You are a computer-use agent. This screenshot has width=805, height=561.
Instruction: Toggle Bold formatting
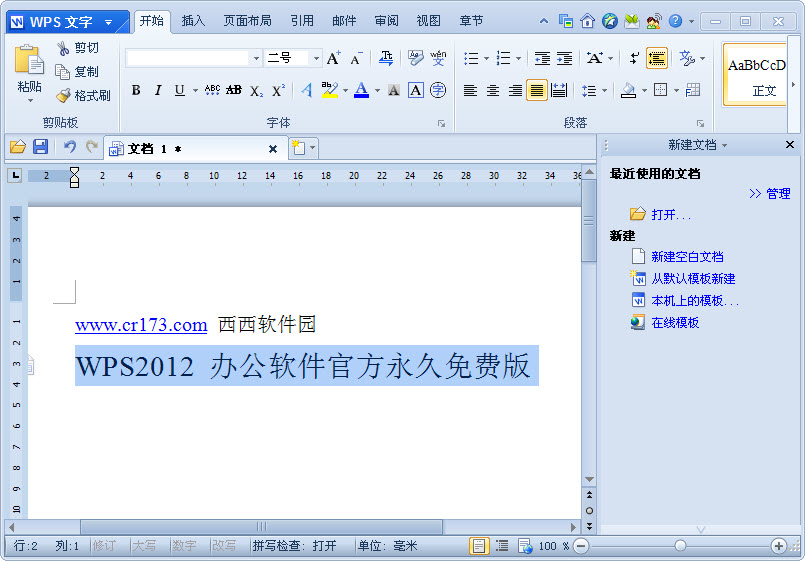point(136,90)
